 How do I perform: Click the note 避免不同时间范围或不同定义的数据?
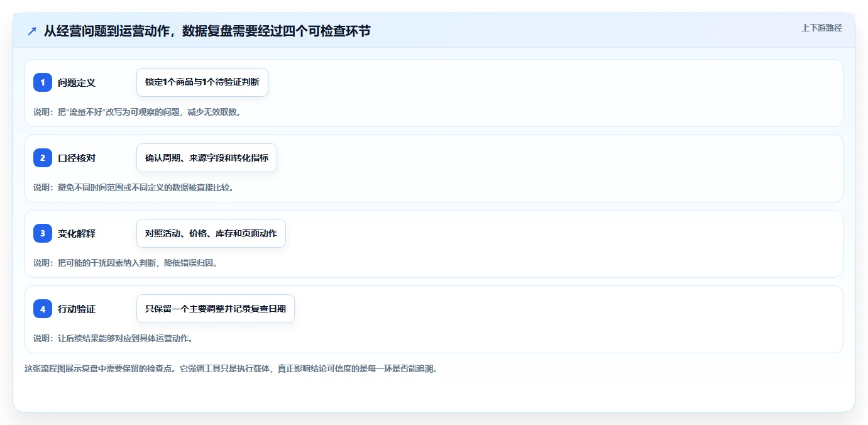tap(133, 187)
